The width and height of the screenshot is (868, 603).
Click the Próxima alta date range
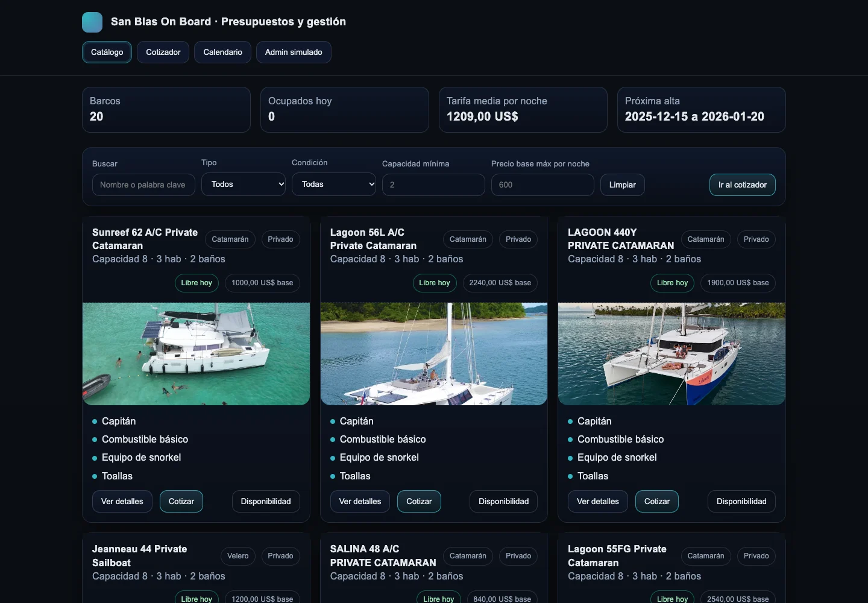pyautogui.click(x=694, y=116)
